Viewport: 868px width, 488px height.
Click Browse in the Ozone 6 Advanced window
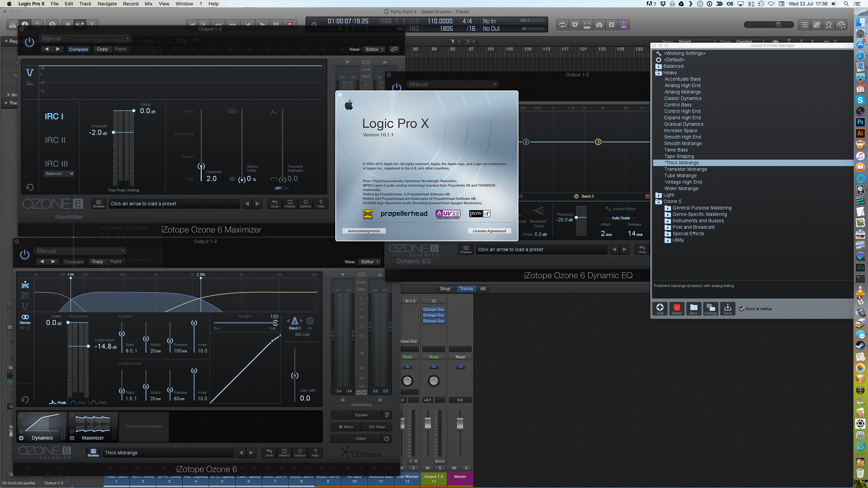pos(93,453)
